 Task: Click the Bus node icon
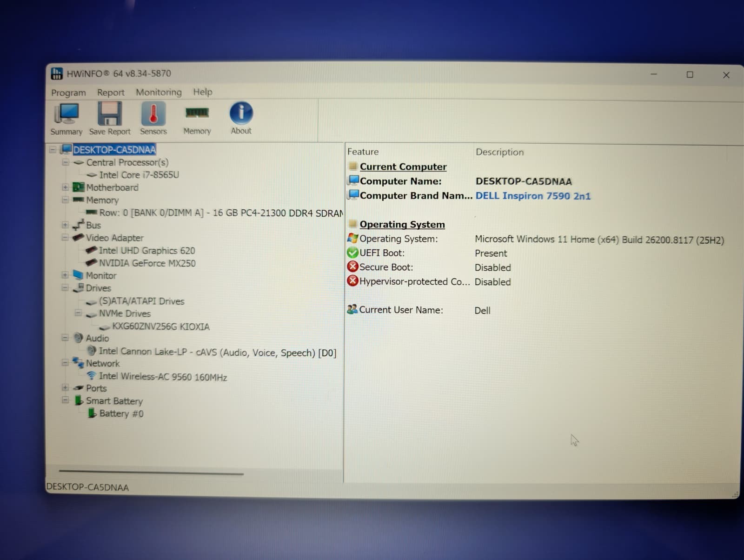pyautogui.click(x=79, y=225)
